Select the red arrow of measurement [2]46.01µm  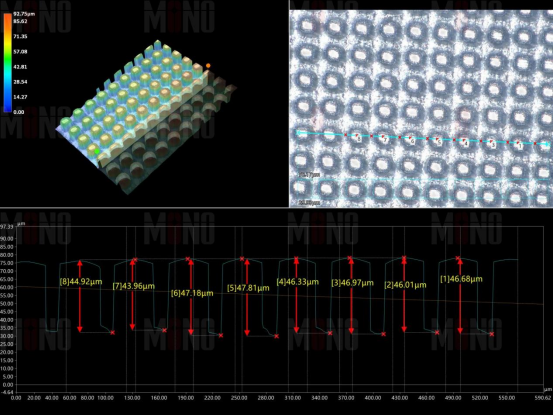(404, 295)
